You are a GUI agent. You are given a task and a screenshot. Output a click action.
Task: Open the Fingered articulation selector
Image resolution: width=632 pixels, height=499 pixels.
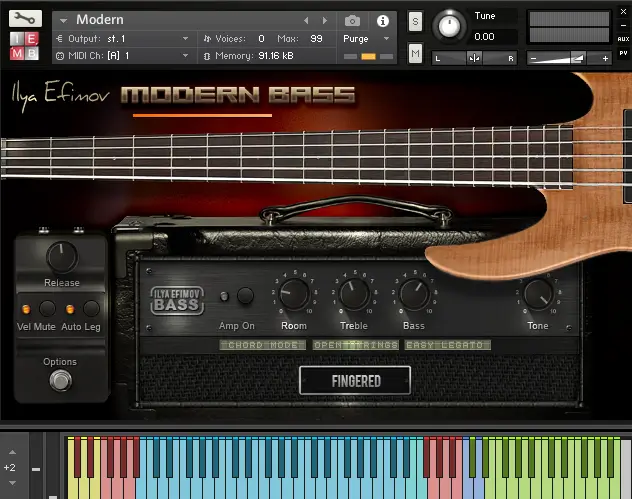(355, 380)
